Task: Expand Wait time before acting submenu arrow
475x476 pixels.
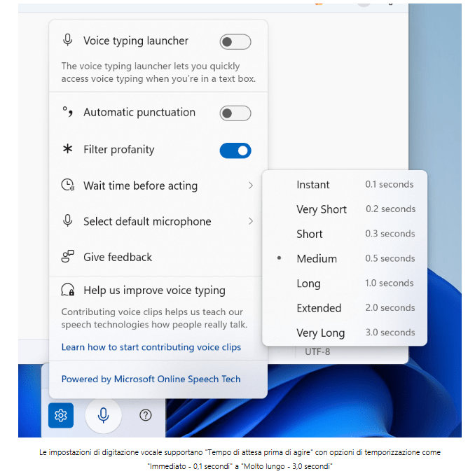Action: [x=250, y=185]
